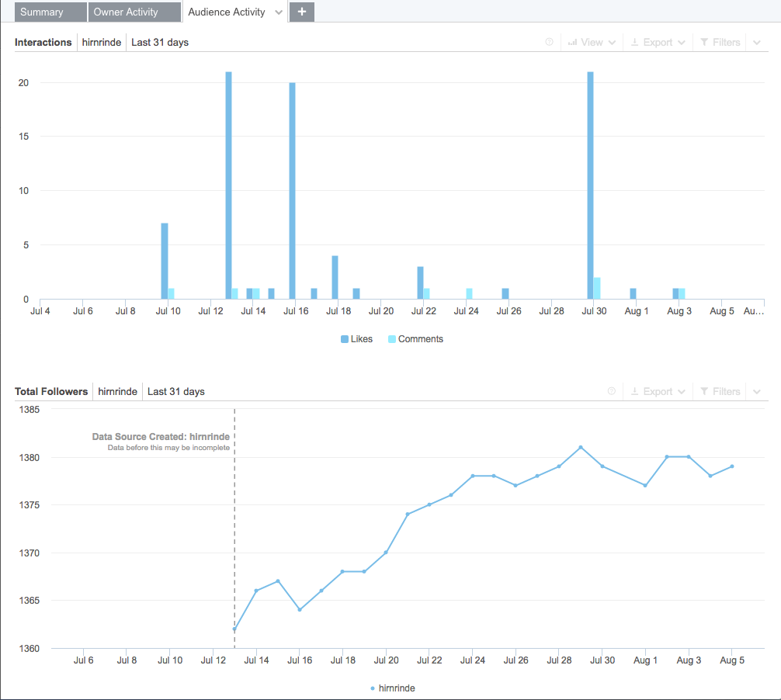Click the Likes legend color swatch
Viewport: 781px width, 700px height.
[344, 339]
